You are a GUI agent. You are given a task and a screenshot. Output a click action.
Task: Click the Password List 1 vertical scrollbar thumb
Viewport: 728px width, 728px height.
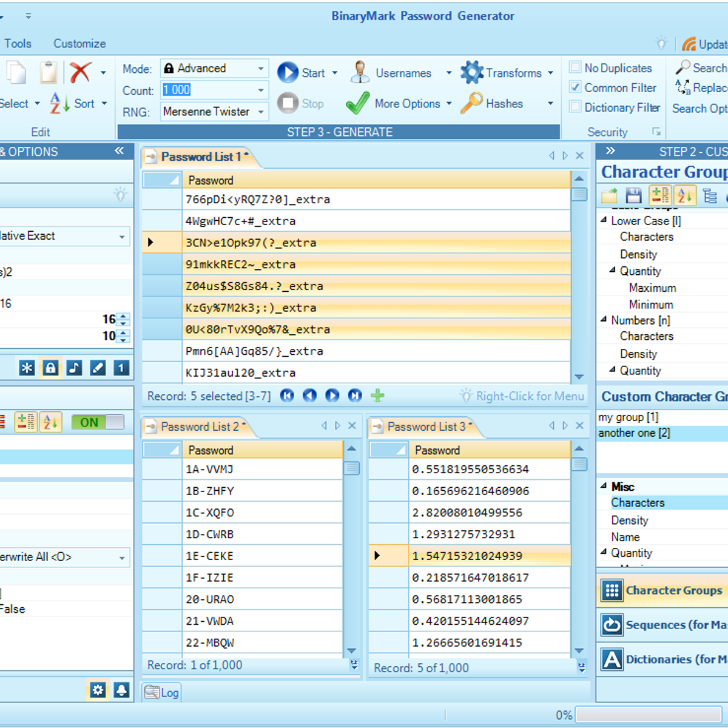tap(579, 194)
